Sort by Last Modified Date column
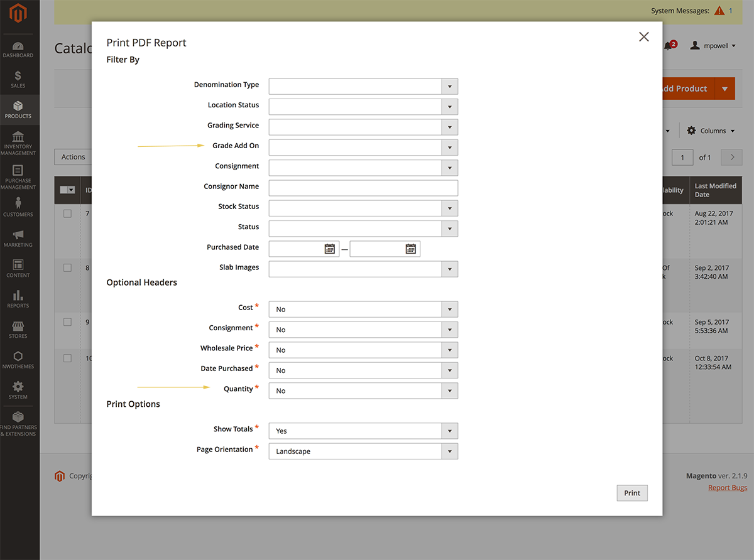 716,190
